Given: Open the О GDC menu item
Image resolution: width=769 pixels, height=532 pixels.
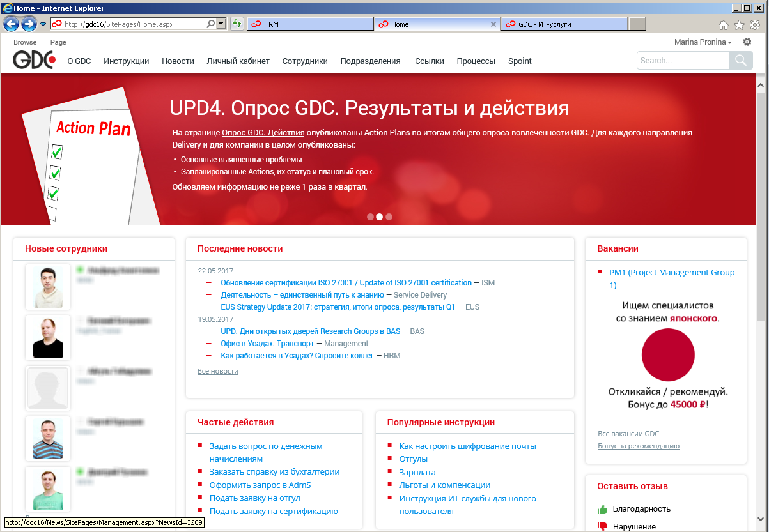Looking at the screenshot, I should (79, 61).
